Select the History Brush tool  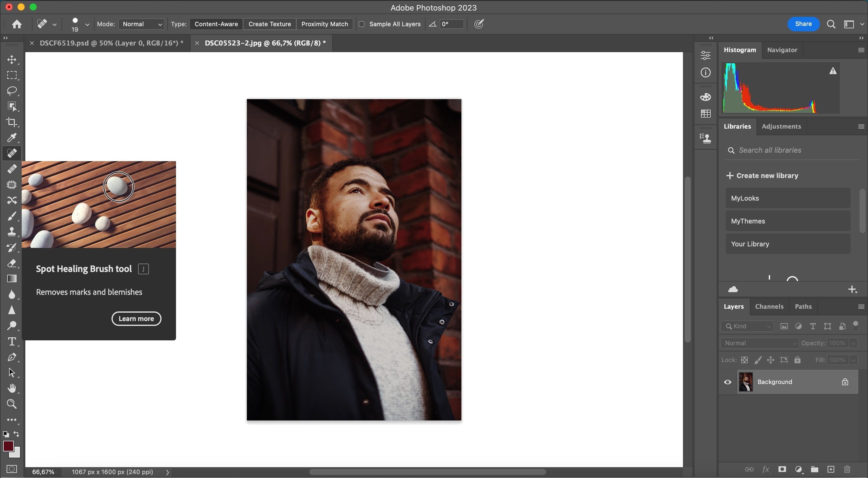[x=12, y=248]
